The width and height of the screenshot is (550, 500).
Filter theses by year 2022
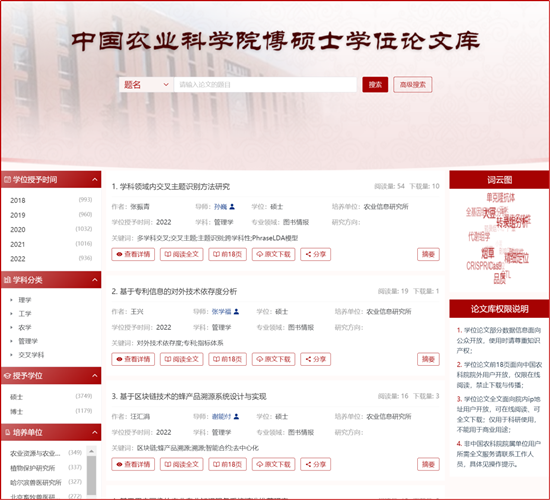click(18, 259)
